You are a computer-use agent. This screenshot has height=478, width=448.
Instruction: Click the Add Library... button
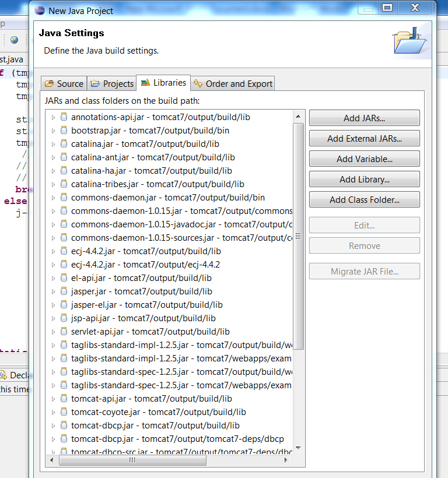(364, 180)
